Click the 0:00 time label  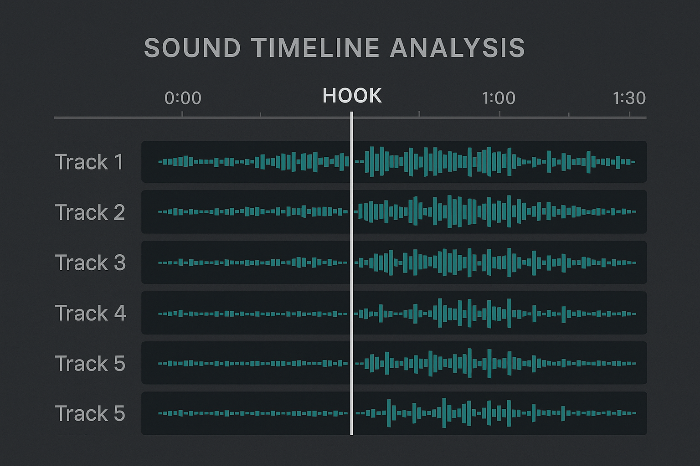click(x=183, y=98)
